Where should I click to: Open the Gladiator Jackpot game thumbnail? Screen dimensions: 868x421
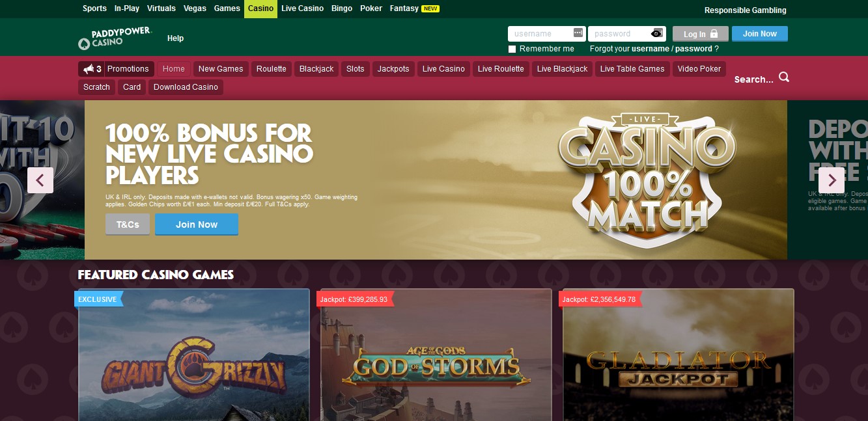pyautogui.click(x=679, y=355)
